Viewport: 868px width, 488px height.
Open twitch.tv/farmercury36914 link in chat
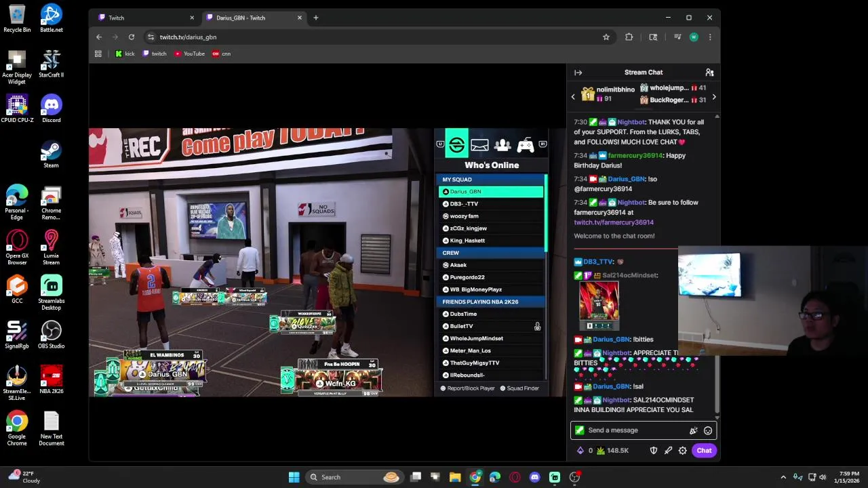click(614, 222)
